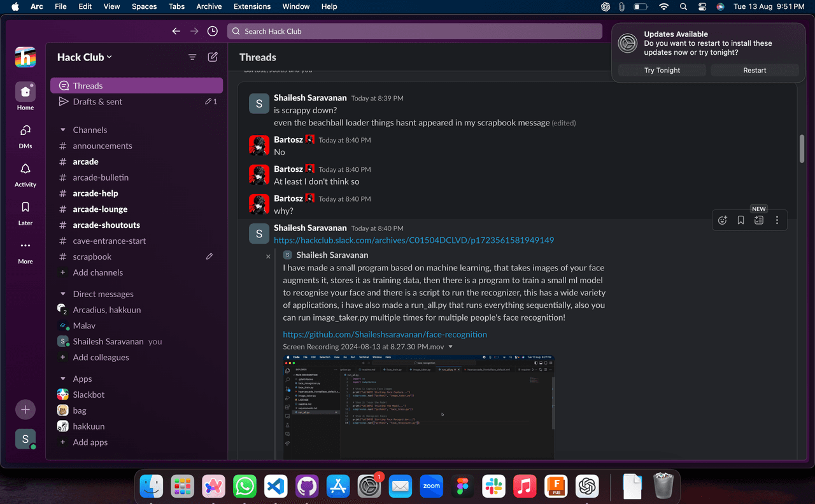815x504 pixels.
Task: Collapse the Direct messages section
Action: click(x=63, y=294)
